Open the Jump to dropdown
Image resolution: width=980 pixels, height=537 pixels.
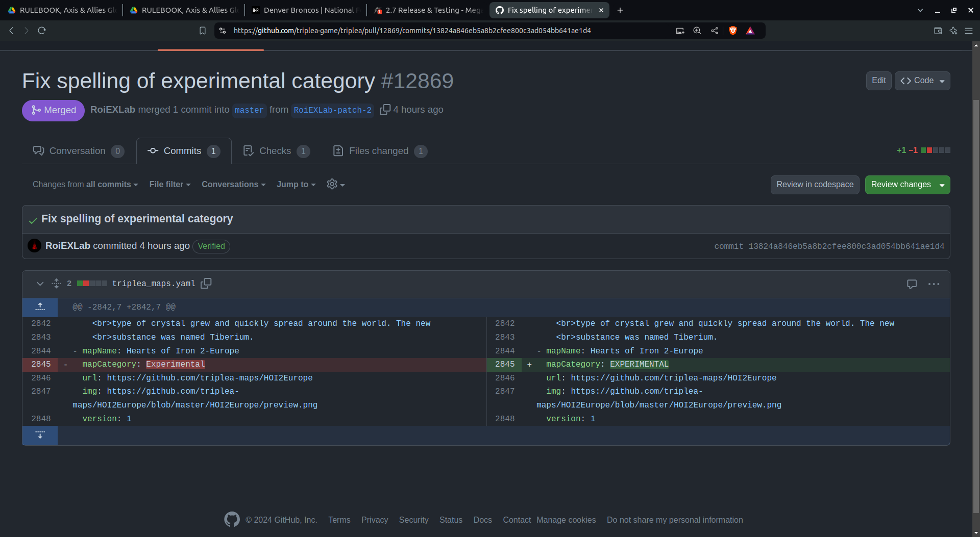click(296, 185)
